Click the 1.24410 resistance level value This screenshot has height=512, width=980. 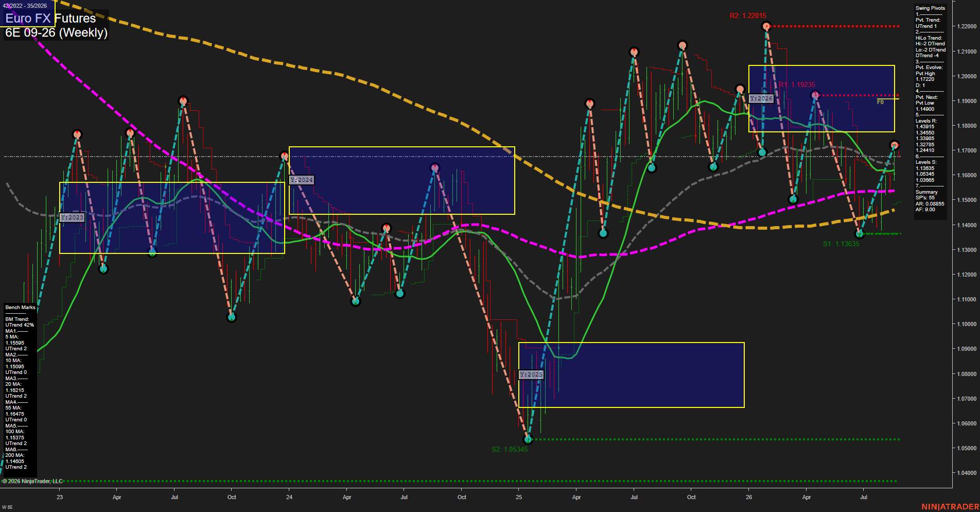925,150
